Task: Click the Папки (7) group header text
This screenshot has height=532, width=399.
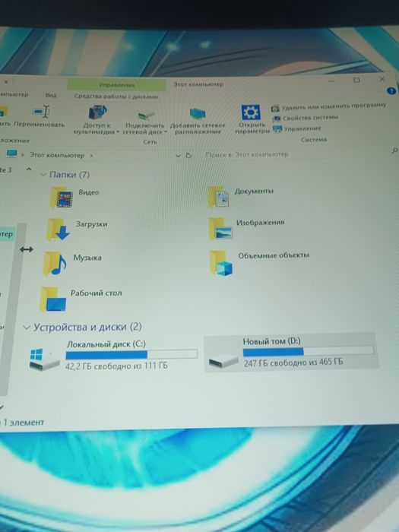Action: coord(70,175)
